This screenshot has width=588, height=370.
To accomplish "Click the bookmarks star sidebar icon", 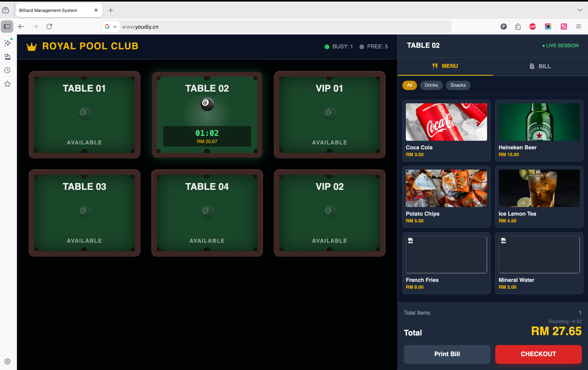I will [x=7, y=84].
